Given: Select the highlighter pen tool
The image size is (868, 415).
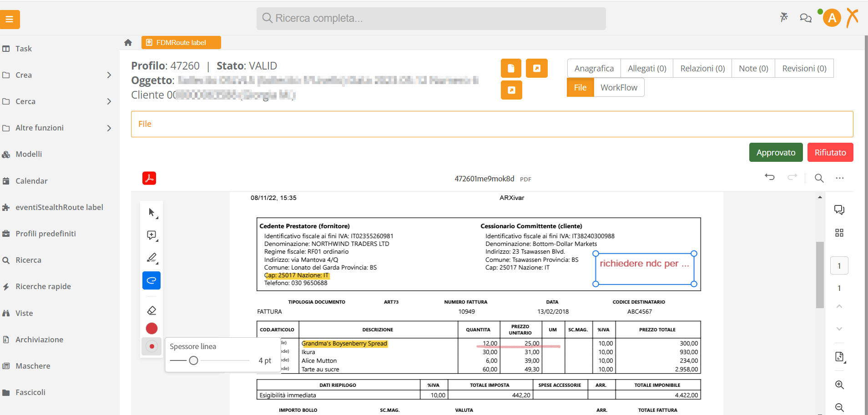Looking at the screenshot, I should (151, 258).
